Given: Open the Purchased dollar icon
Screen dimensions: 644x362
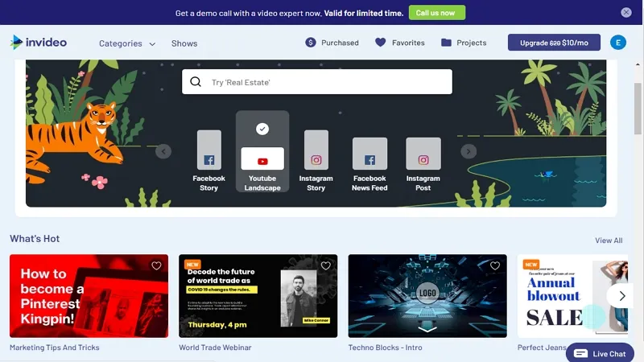Looking at the screenshot, I should [x=311, y=43].
